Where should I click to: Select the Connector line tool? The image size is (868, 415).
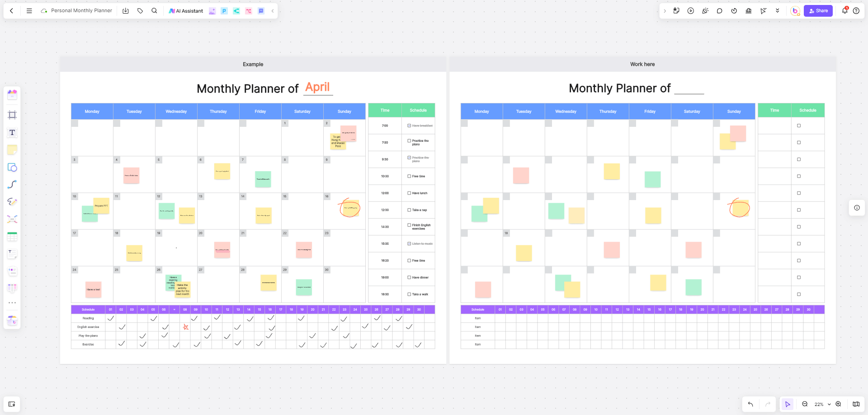[x=12, y=184]
